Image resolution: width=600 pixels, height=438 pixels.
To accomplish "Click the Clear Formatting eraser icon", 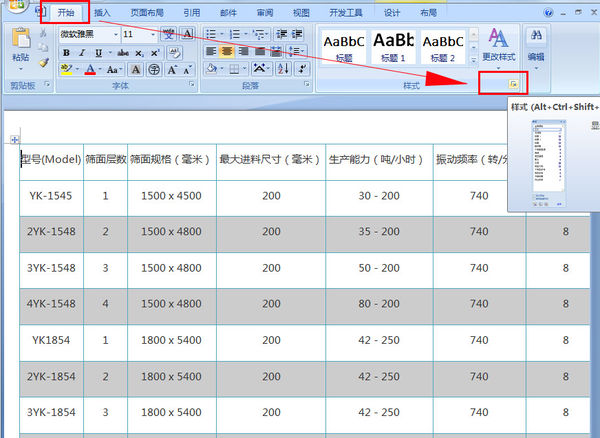I will click(x=174, y=52).
